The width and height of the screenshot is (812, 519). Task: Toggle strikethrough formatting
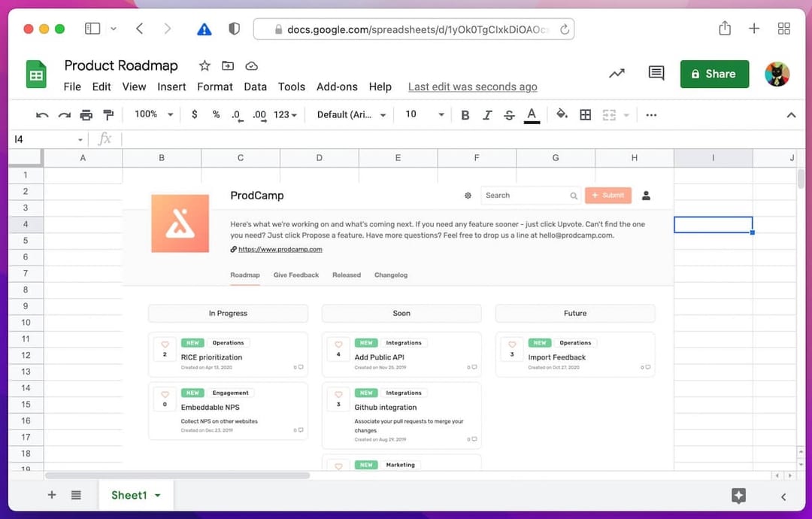(509, 115)
